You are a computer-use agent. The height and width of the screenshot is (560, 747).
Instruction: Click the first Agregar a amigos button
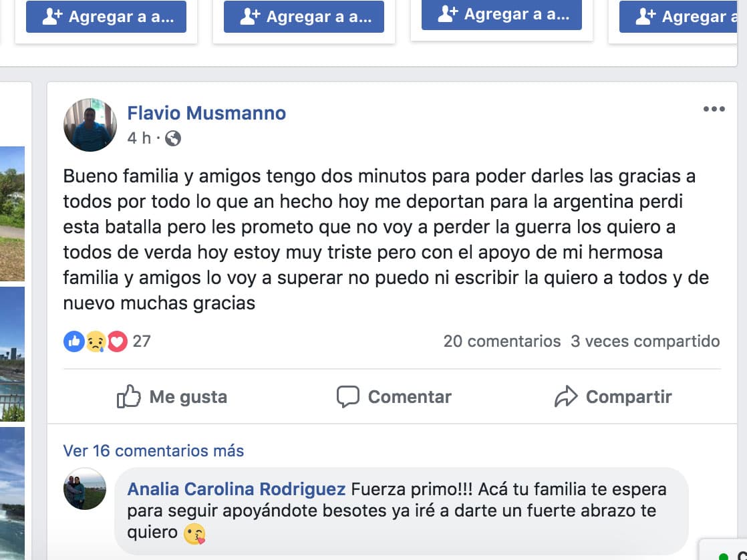click(x=106, y=17)
